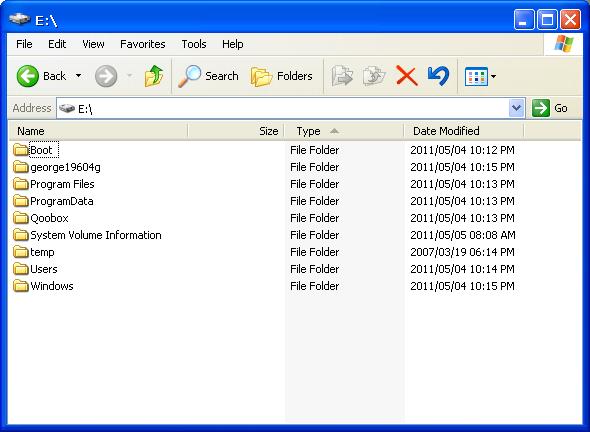Expand the Address bar dropdown
Image resolution: width=590 pixels, height=432 pixels.
516,108
